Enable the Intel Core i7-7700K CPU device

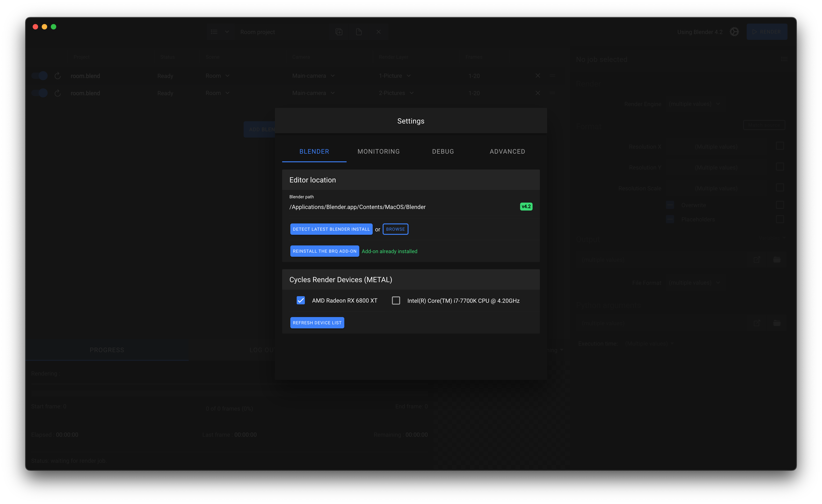pos(396,300)
